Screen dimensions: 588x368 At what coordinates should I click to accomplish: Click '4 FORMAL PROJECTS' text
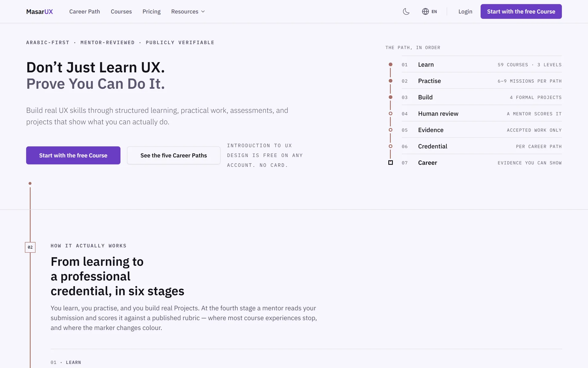[x=536, y=98]
